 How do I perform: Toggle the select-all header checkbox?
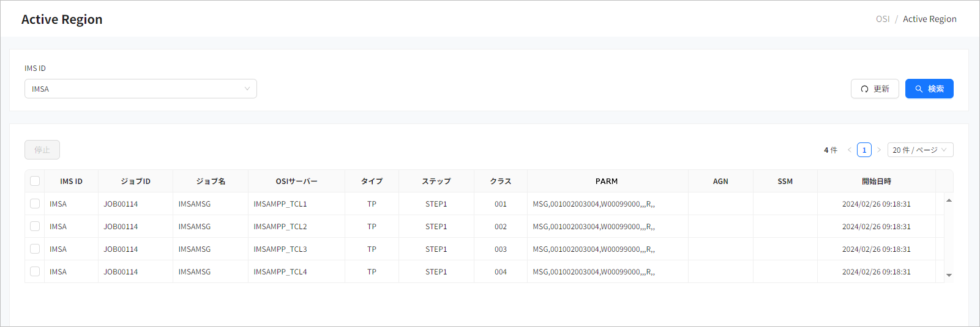(35, 181)
